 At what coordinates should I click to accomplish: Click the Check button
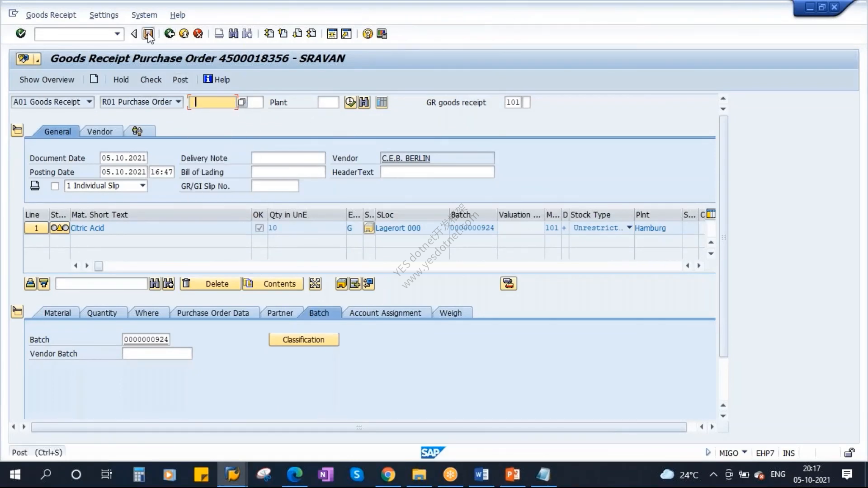[151, 80]
